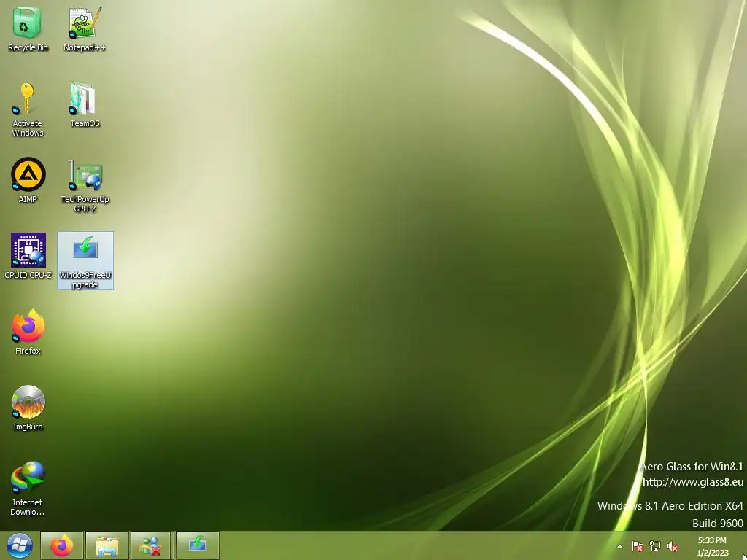Open the taskbar users app with red X
The height and width of the screenshot is (560, 747).
pos(150,545)
